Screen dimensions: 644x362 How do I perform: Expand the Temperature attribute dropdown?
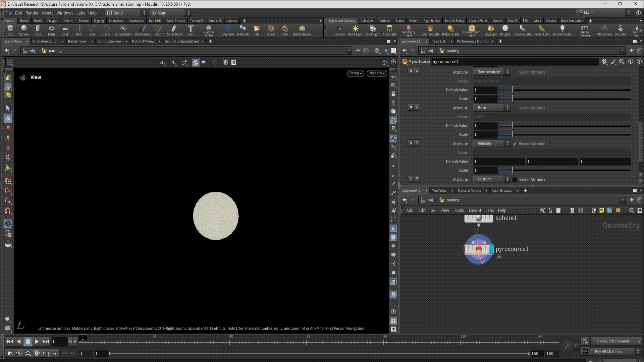click(492, 72)
